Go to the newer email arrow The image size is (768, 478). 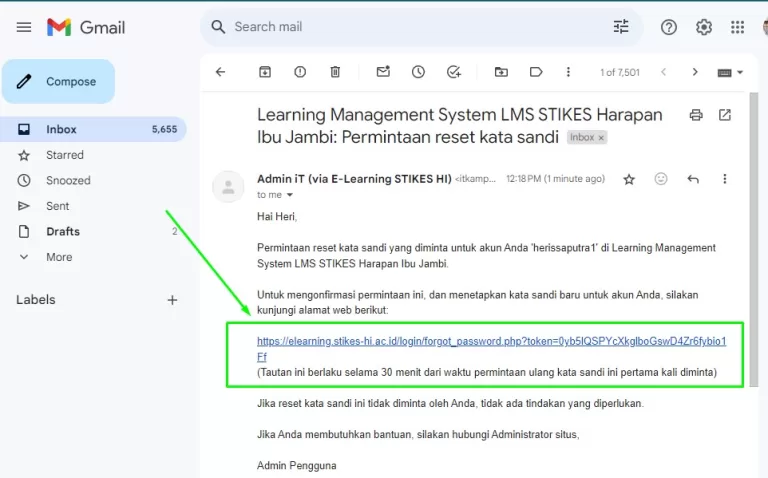click(x=663, y=72)
